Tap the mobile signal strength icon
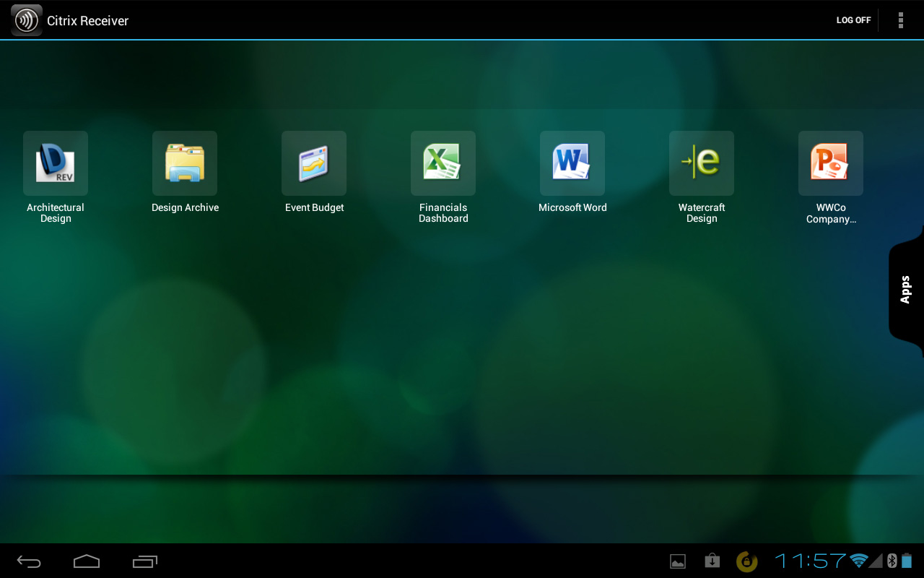 pyautogui.click(x=876, y=561)
